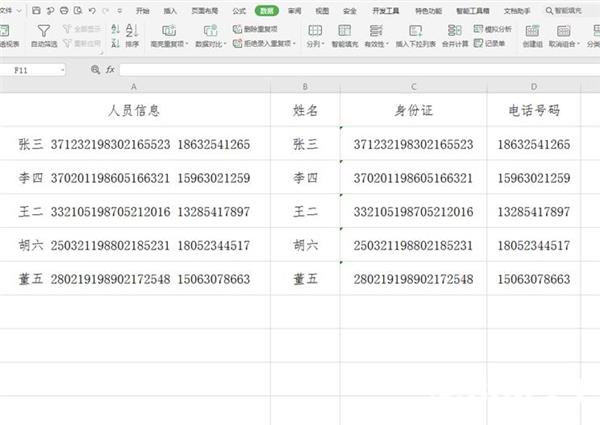Switch to the Developer Tools (开发工具) tab
Viewport: 600px width, 425px height.
click(x=386, y=11)
